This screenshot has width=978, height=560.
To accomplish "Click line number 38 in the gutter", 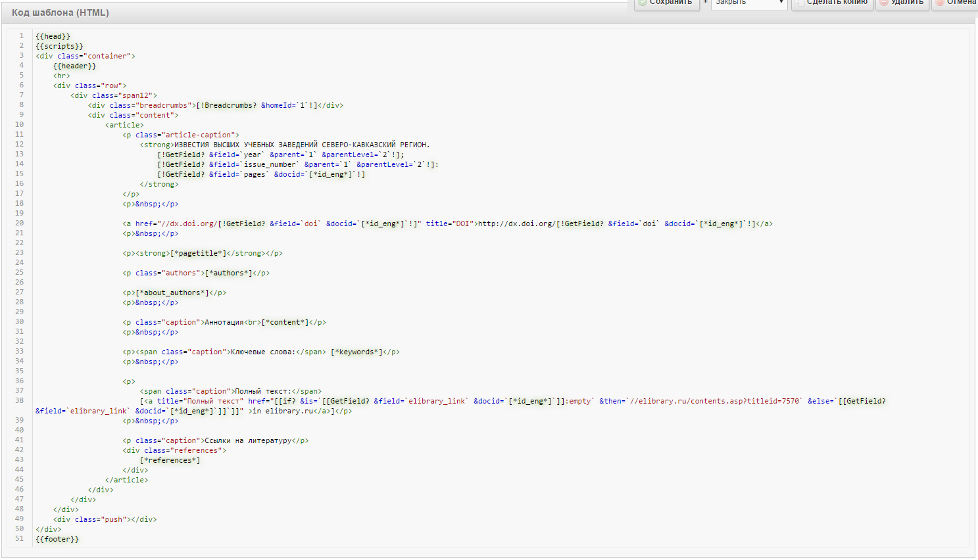I will pos(19,400).
